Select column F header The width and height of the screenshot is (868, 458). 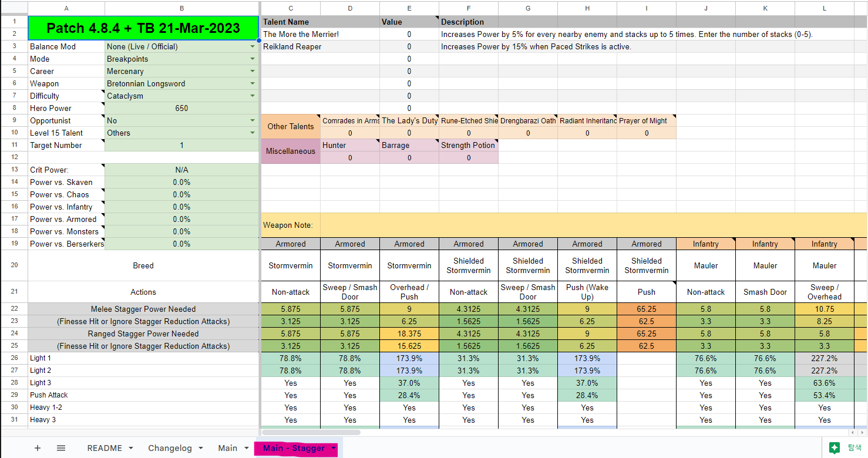[x=469, y=8]
